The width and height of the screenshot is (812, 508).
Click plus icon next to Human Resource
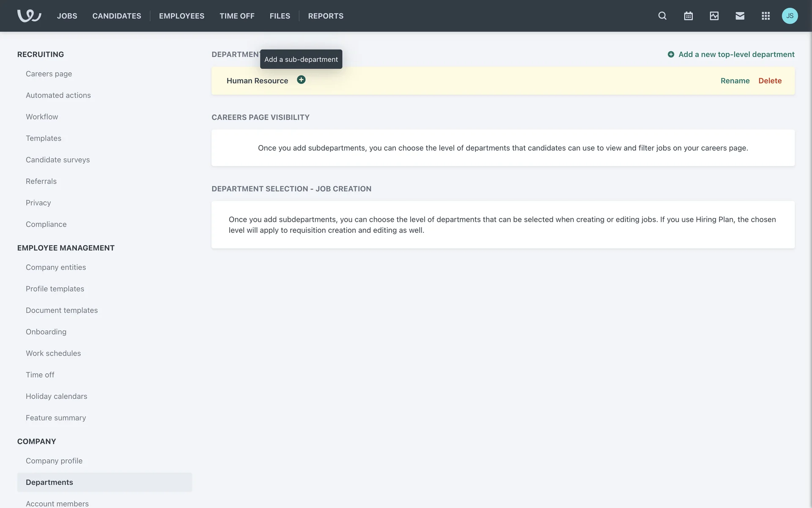pos(301,80)
